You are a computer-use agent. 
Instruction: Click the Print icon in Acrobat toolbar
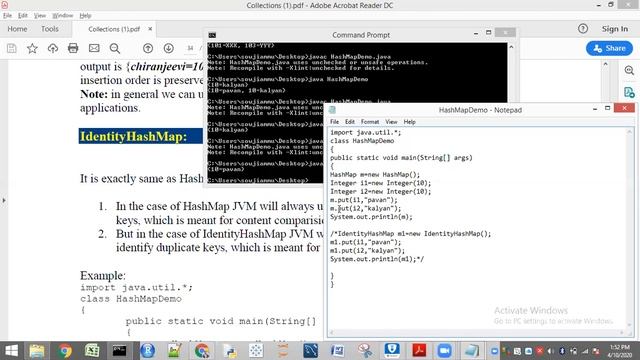pyautogui.click(x=73, y=48)
